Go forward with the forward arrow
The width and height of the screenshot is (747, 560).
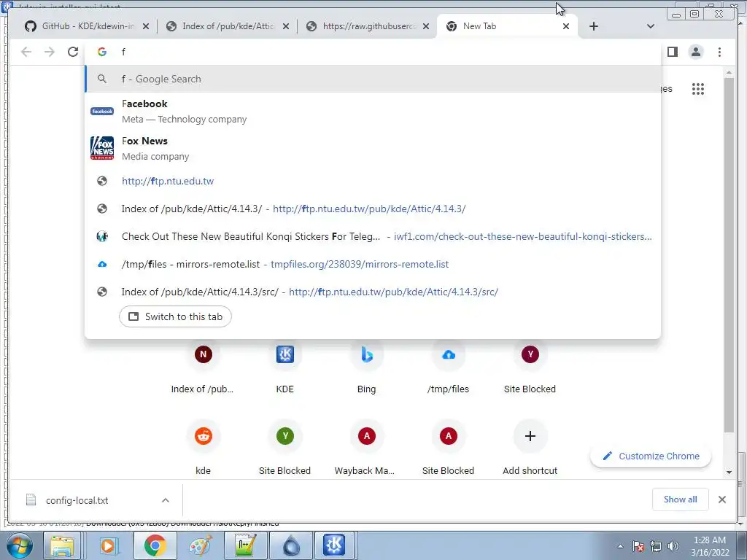[49, 52]
